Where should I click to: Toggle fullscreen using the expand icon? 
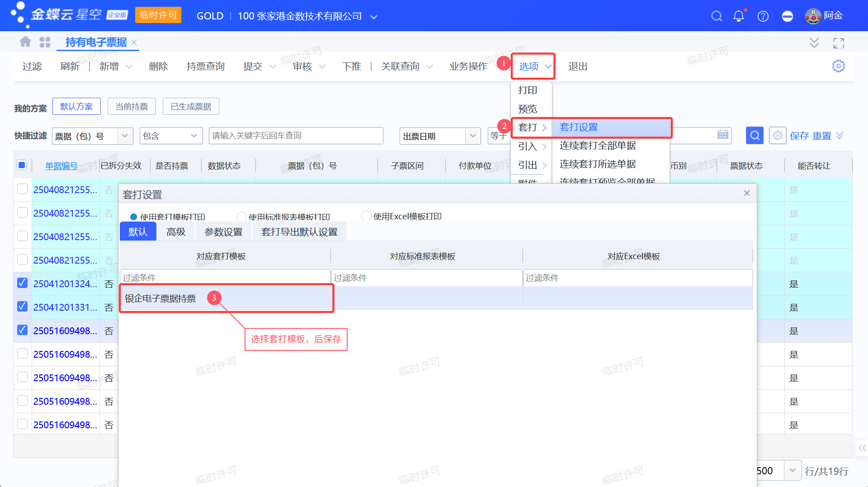(838, 43)
